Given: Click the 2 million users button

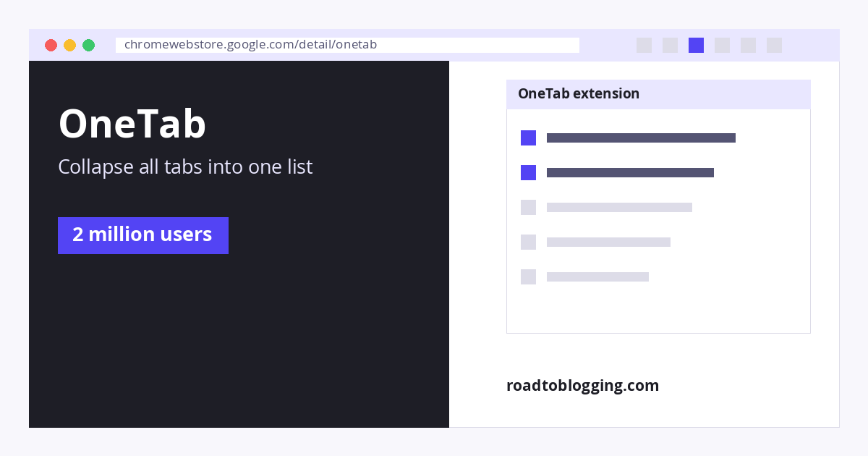Looking at the screenshot, I should 143,235.
